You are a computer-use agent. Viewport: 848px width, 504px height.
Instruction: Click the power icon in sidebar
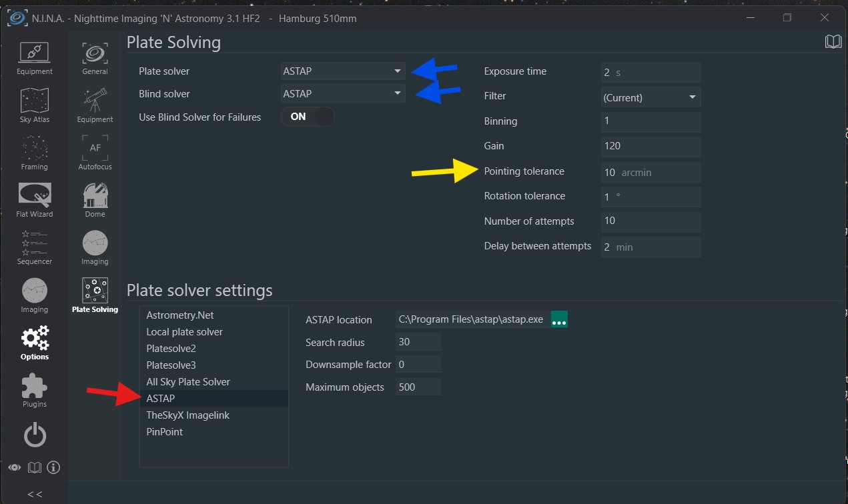(x=35, y=436)
